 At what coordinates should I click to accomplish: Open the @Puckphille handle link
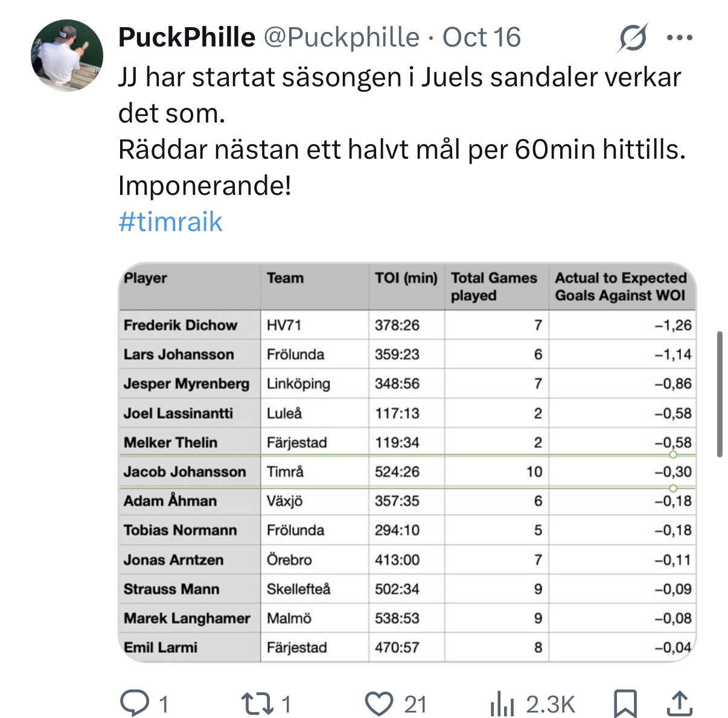[341, 37]
